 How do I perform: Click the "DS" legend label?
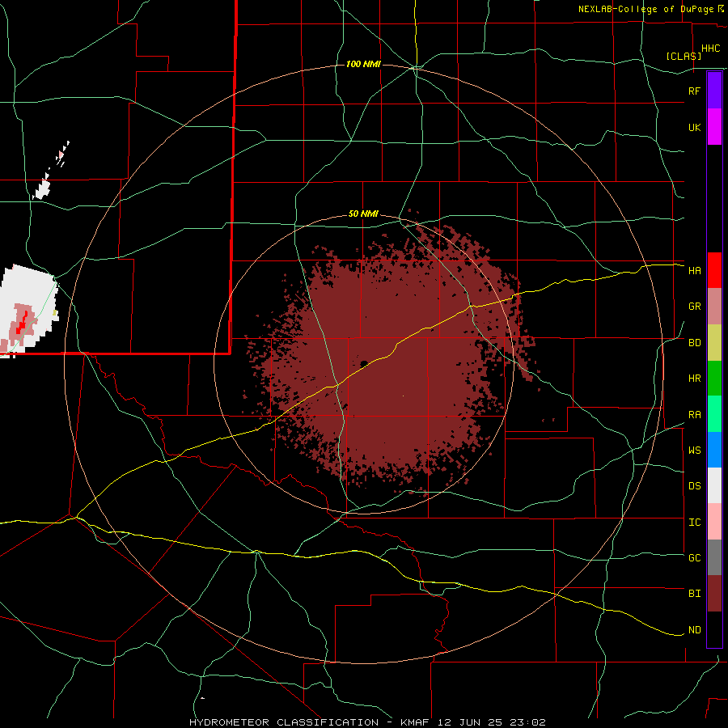[694, 486]
